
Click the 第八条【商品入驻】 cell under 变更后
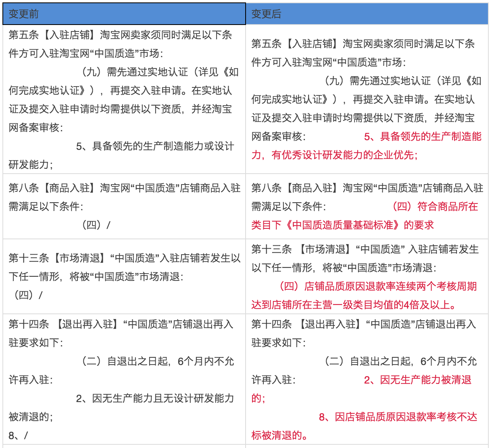point(367,207)
